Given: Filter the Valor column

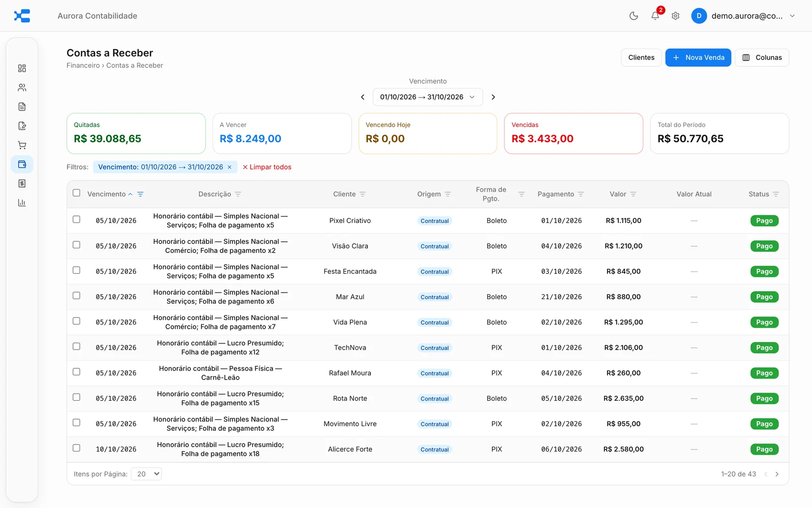Looking at the screenshot, I should coord(633,194).
